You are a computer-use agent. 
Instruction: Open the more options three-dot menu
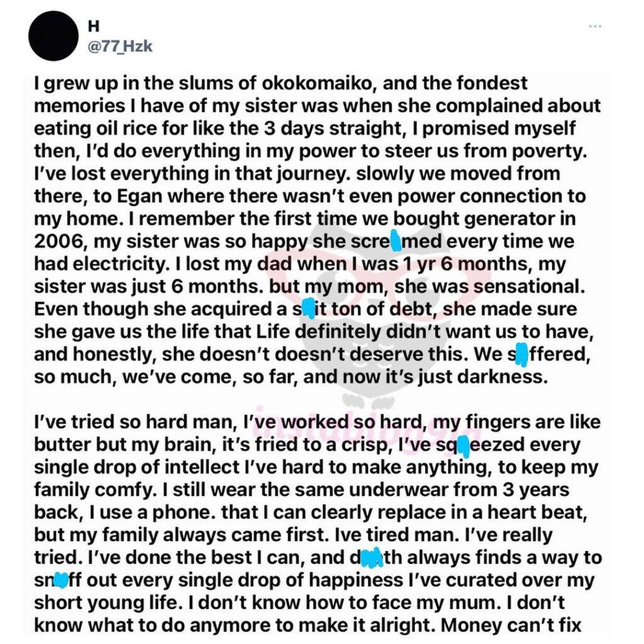(595, 26)
